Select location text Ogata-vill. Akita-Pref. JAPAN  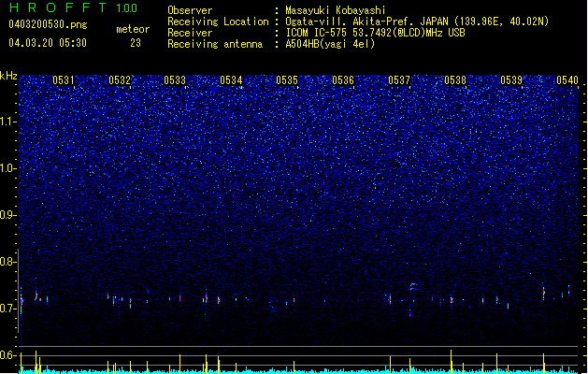(x=366, y=22)
